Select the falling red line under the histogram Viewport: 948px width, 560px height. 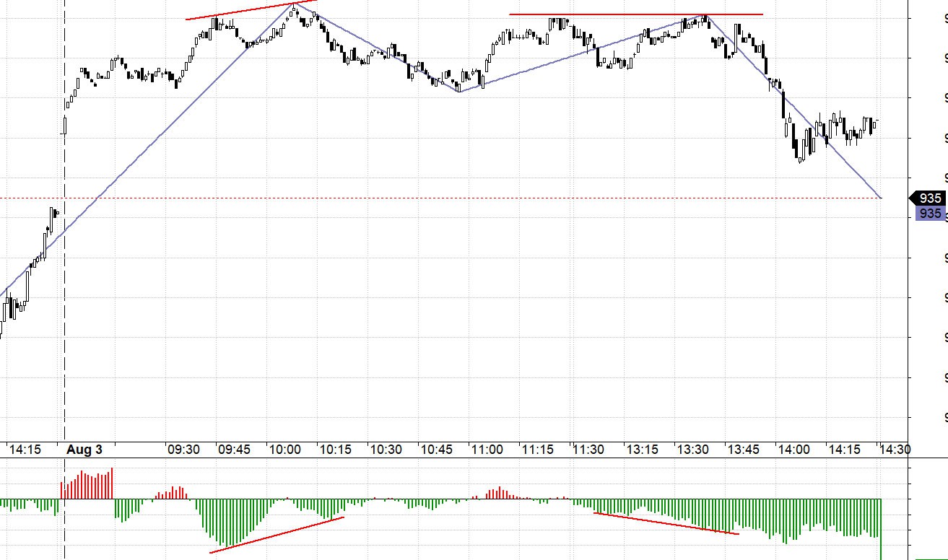pos(666,523)
